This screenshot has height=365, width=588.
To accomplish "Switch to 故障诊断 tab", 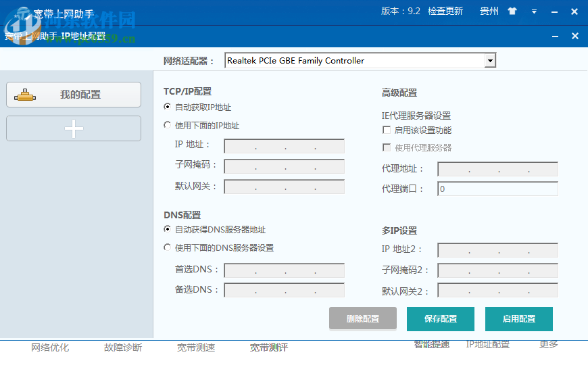I will coord(123,347).
